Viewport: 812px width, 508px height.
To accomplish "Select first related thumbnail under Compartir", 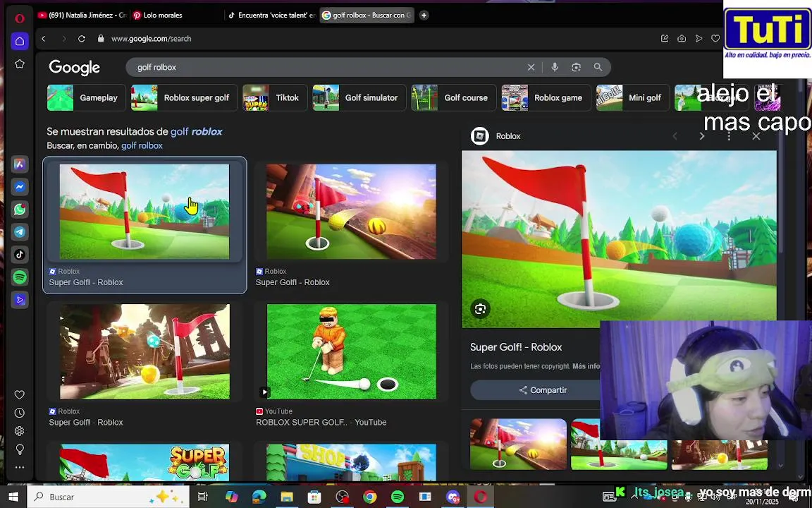I will coord(518,445).
